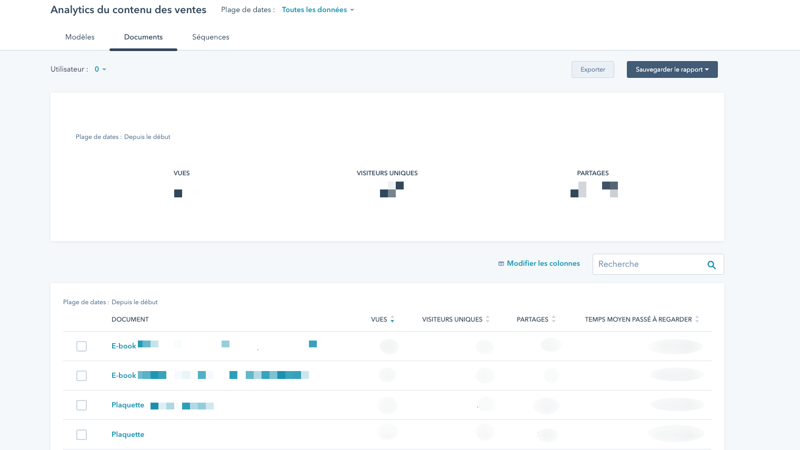Click the Exporter button
Screen dimensions: 800x450
pyautogui.click(x=592, y=69)
